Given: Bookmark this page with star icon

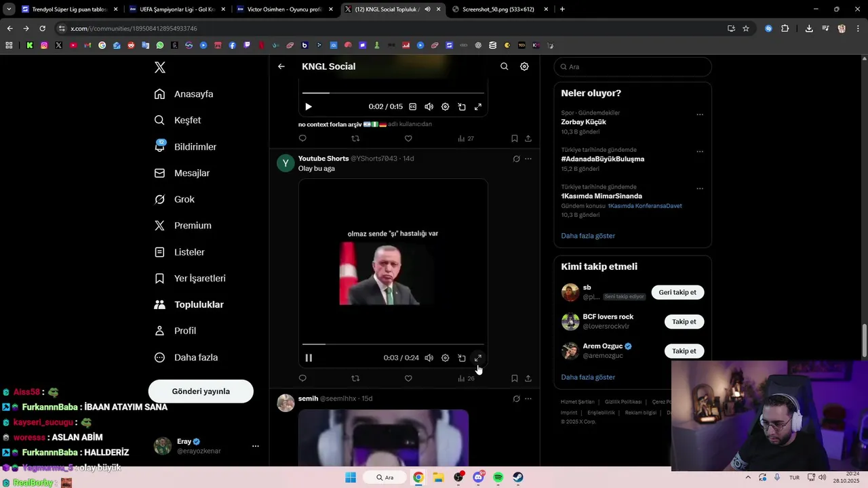Looking at the screenshot, I should [x=746, y=28].
